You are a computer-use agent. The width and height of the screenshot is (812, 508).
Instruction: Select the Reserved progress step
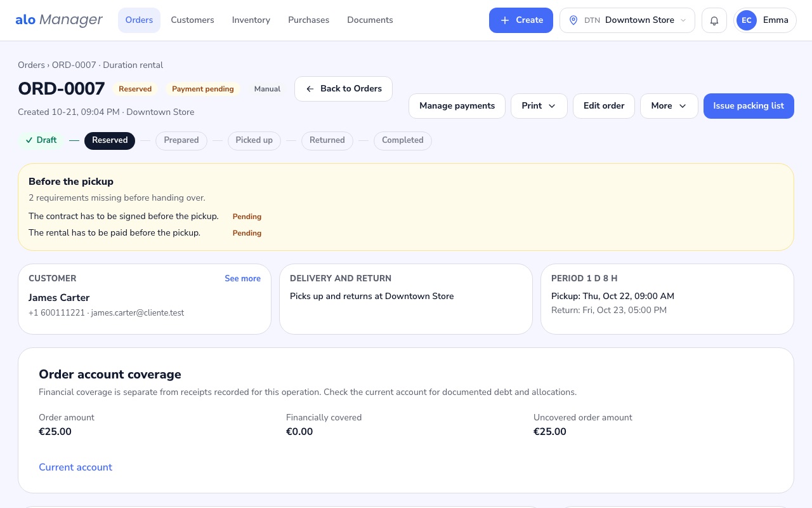tap(110, 140)
